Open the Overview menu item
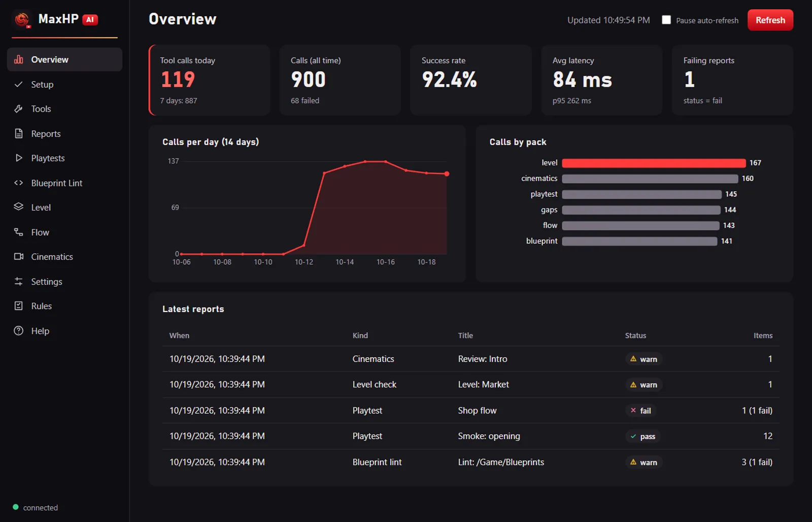Image resolution: width=812 pixels, height=522 pixels. [x=64, y=59]
